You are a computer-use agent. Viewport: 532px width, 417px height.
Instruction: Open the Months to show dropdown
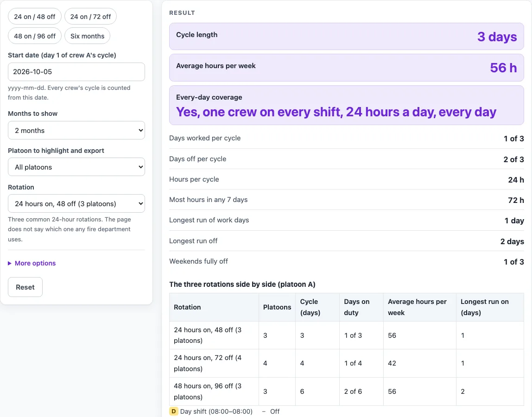(76, 130)
